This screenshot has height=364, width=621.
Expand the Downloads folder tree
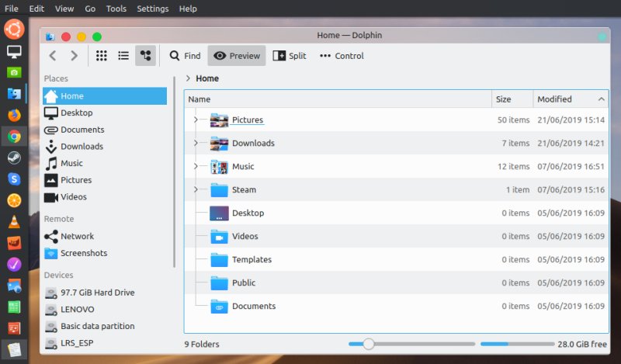coord(196,144)
